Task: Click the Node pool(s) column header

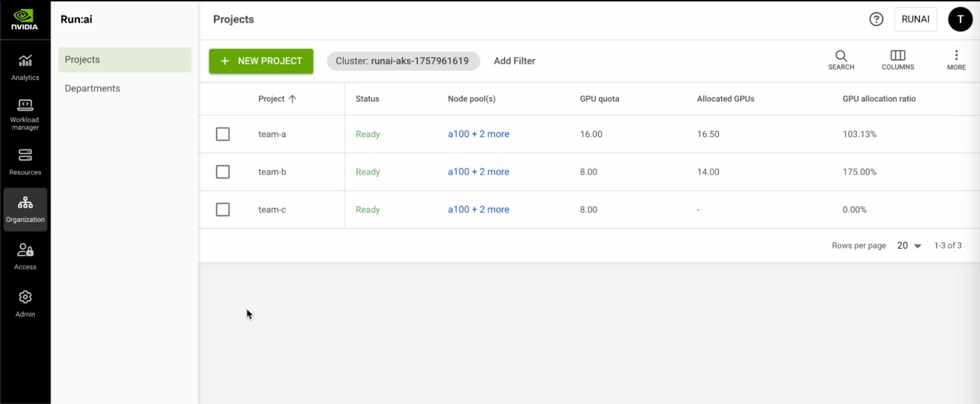Action: click(472, 99)
